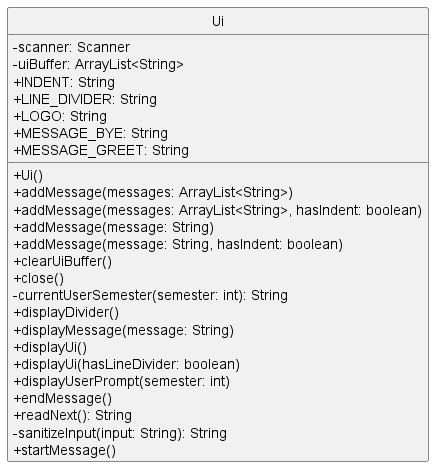Screen dimensions: 441x474
Task: Select addMessage(message: String, hasIndent: boolean)
Action: 178,244
